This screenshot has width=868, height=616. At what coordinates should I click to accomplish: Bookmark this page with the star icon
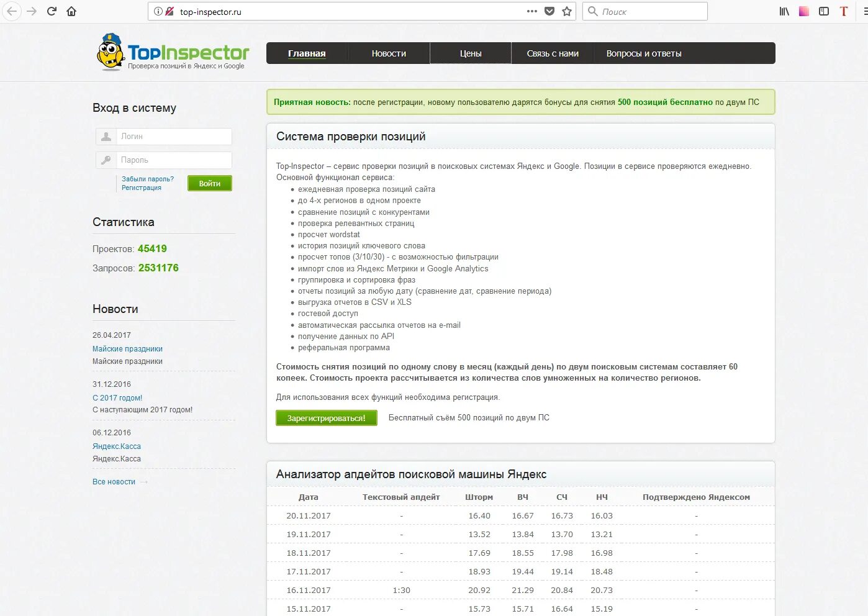click(x=567, y=11)
